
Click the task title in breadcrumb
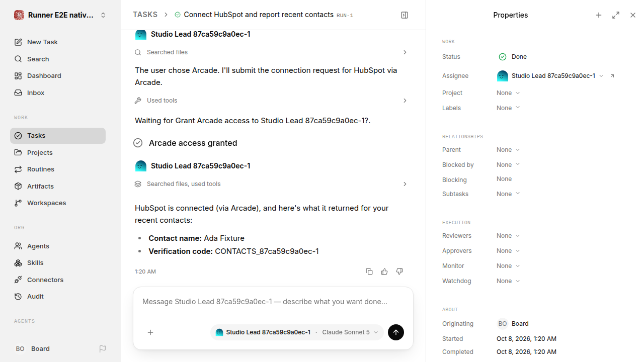tap(259, 15)
